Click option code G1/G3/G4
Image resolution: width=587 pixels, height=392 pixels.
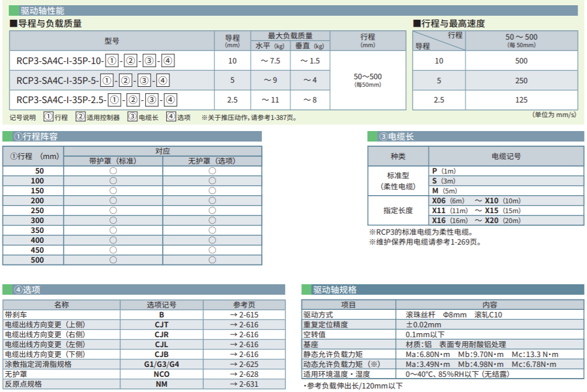[x=161, y=364]
